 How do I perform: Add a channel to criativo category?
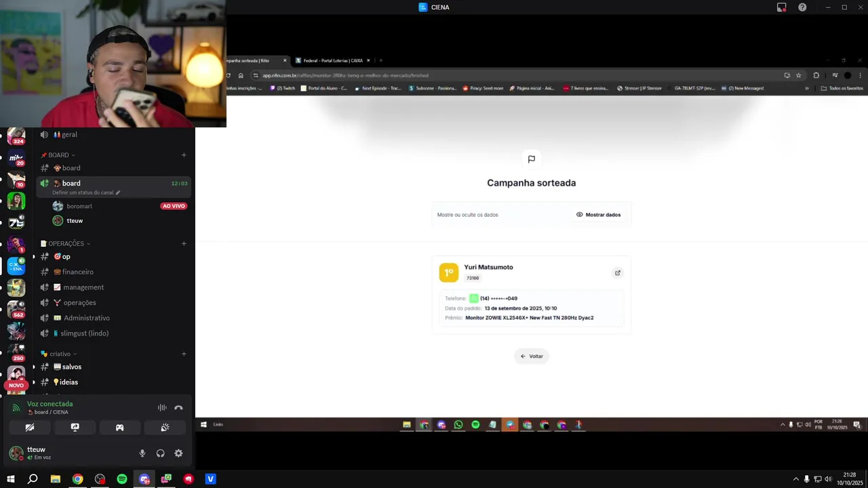(x=184, y=354)
